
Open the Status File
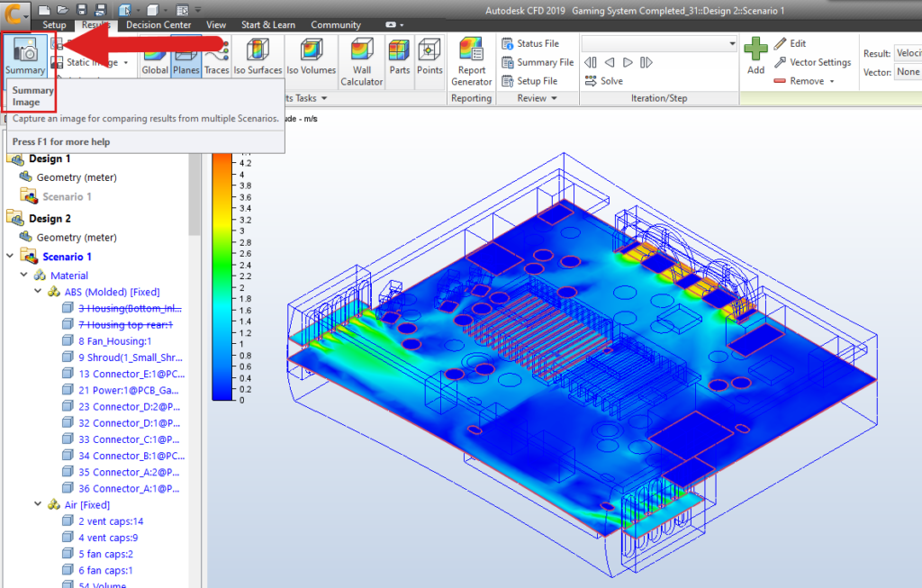coord(538,42)
